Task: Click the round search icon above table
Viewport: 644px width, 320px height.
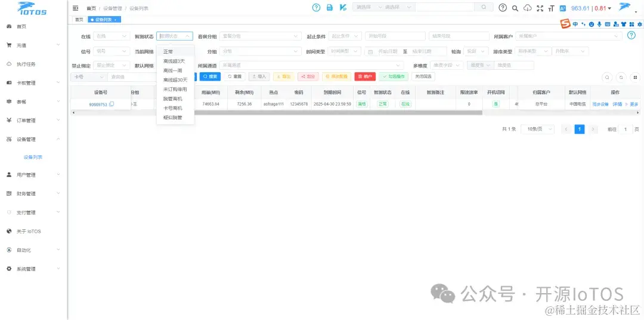Action: coord(607,77)
